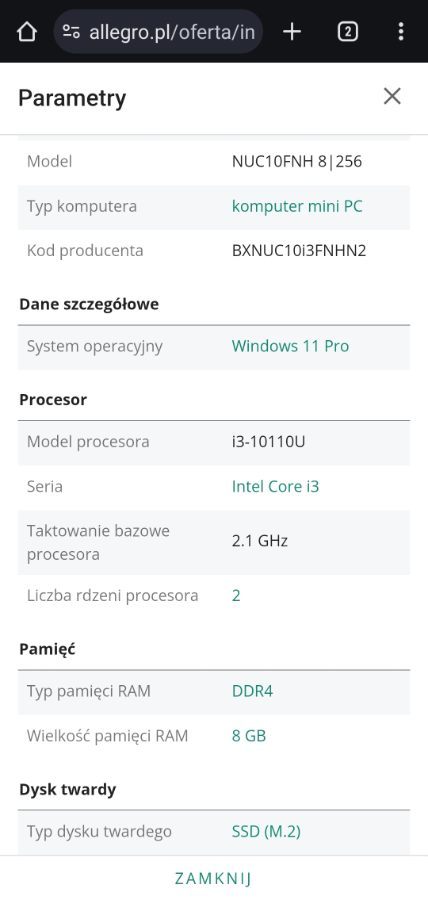Screen dimensions: 428x900
Task: Tap the allegro.pl address bar
Action: (x=158, y=32)
